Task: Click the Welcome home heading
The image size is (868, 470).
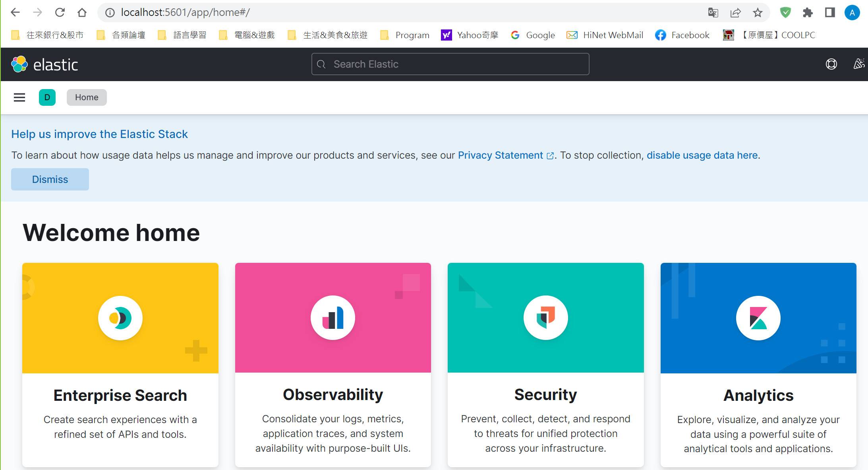Action: pyautogui.click(x=111, y=233)
